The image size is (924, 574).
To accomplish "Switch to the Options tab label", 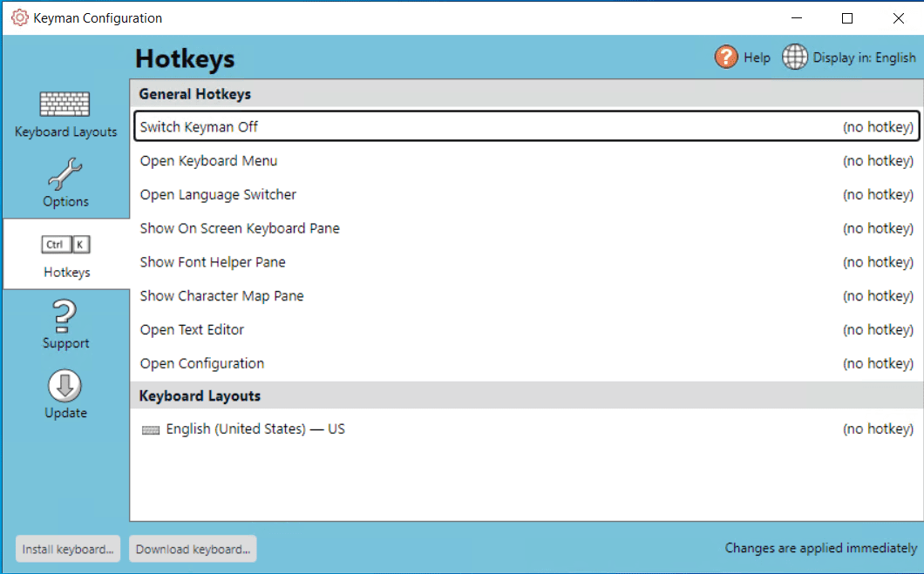I will tap(65, 201).
